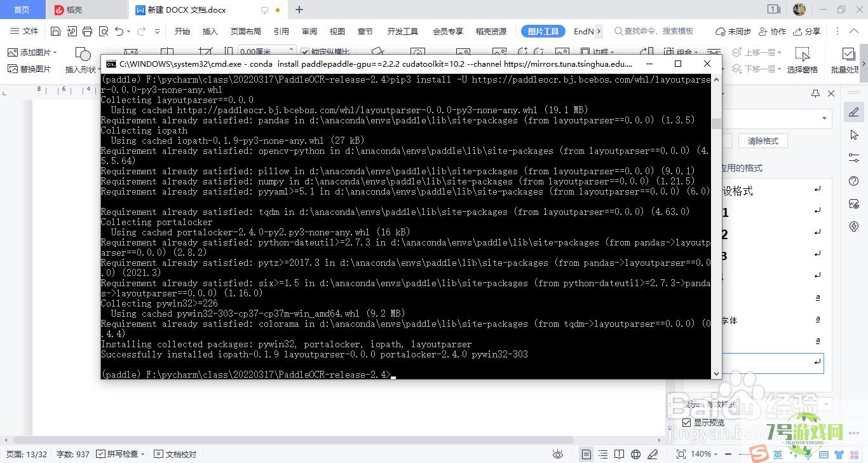Viewport: 868px width, 463px height.
Task: Click the 协作 collaboration button
Action: click(x=772, y=31)
